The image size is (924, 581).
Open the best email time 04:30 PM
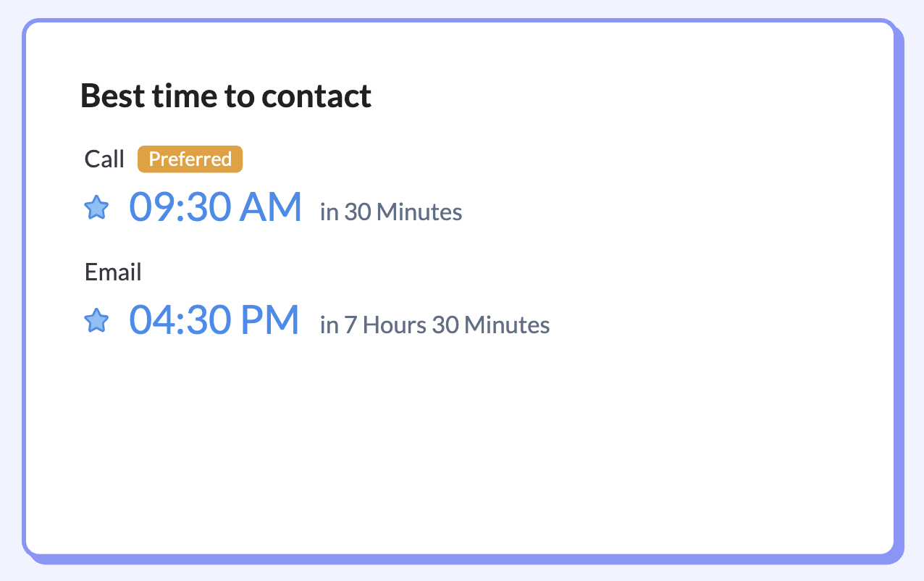pyautogui.click(x=214, y=319)
